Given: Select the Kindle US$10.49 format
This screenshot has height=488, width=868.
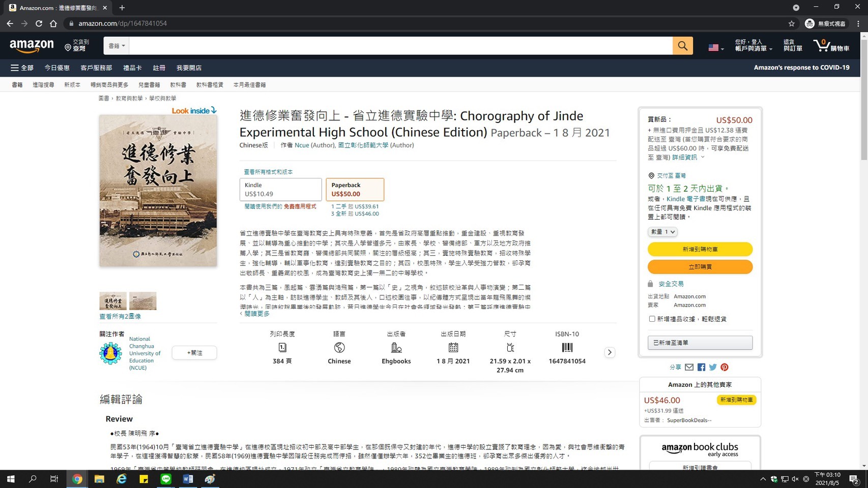Looking at the screenshot, I should [281, 190].
